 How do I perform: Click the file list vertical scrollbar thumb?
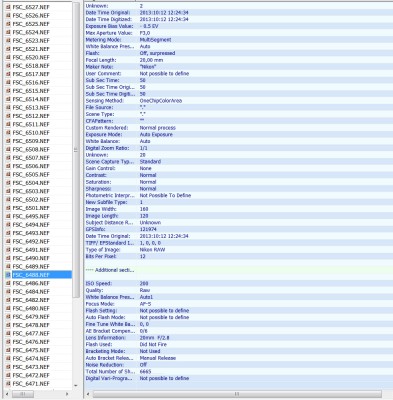[76, 150]
